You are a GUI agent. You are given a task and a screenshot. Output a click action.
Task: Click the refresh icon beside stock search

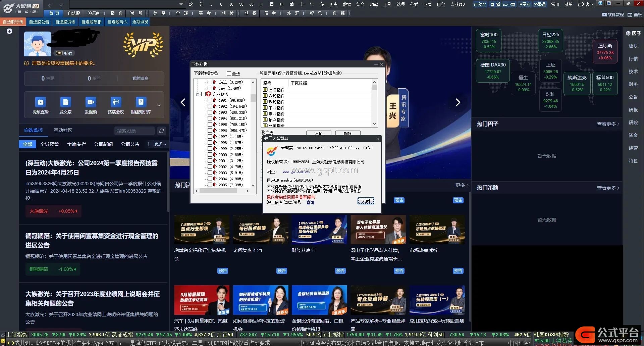coord(162,131)
